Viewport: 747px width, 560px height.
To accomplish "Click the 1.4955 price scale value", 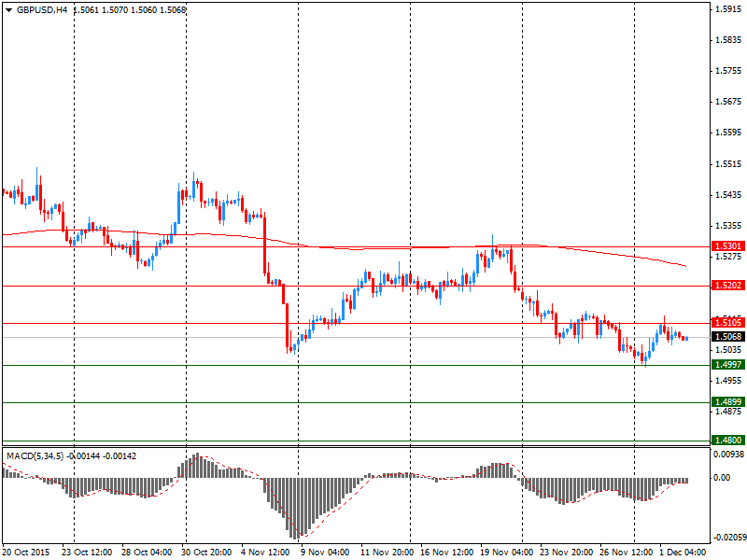I will pos(729,381).
